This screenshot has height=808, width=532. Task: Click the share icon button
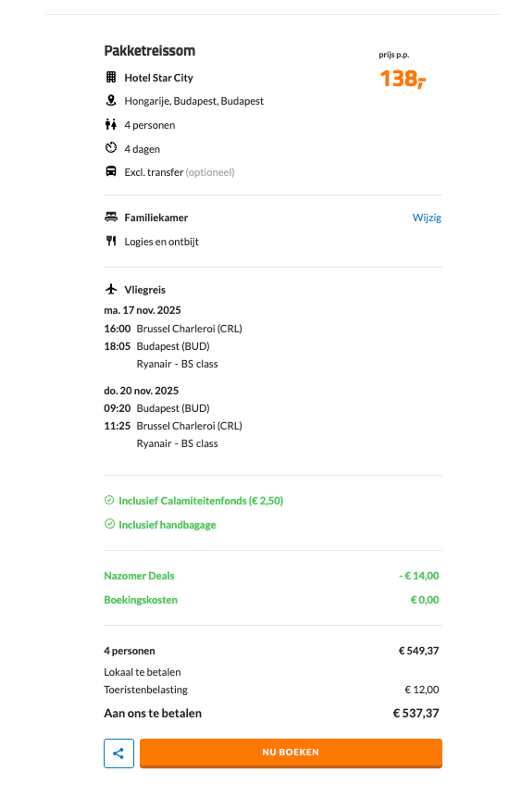click(x=119, y=753)
